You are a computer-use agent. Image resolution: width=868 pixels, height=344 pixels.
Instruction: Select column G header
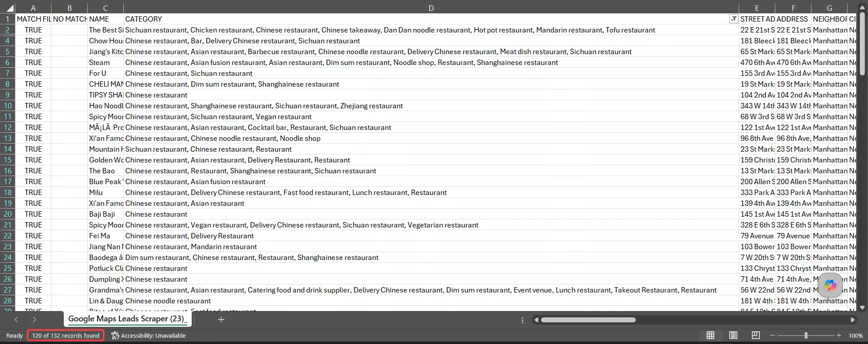tap(829, 8)
